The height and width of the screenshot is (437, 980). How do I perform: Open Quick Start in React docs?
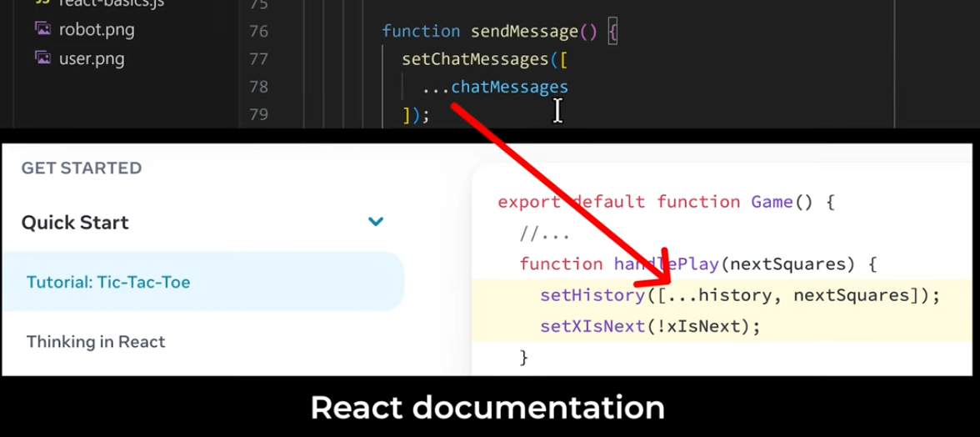[x=75, y=223]
